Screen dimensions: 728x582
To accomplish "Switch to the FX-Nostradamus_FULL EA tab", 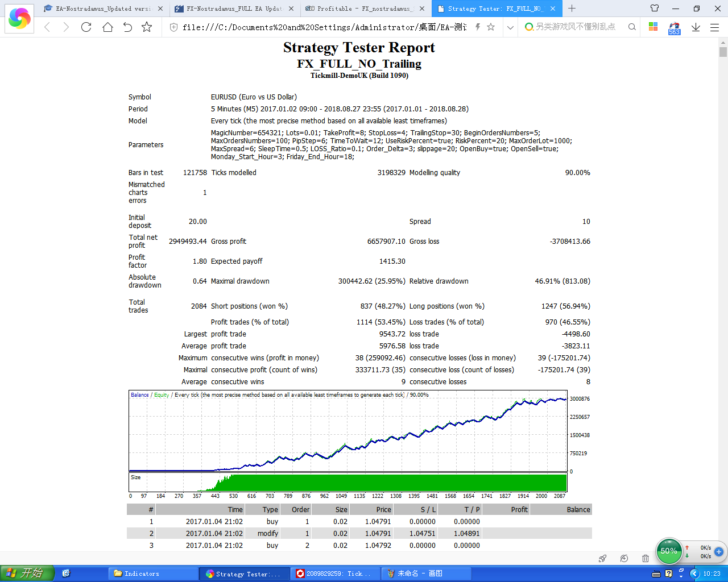I will pos(234,9).
